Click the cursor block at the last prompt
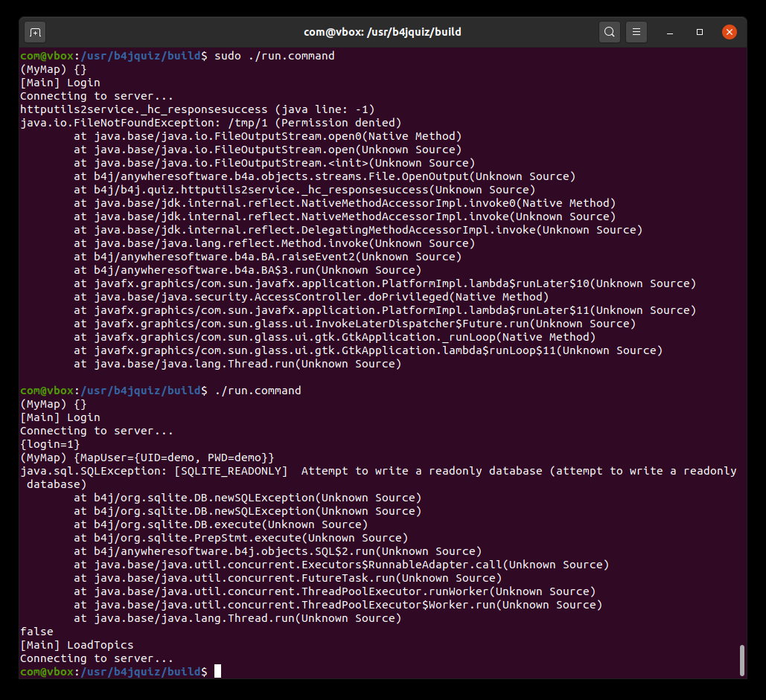This screenshot has width=766, height=700. (x=218, y=672)
